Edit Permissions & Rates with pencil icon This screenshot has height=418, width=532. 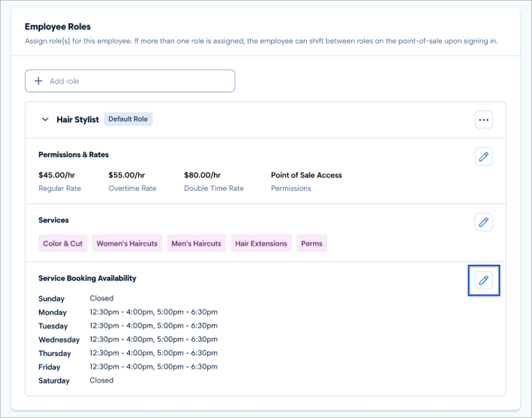pyautogui.click(x=483, y=156)
